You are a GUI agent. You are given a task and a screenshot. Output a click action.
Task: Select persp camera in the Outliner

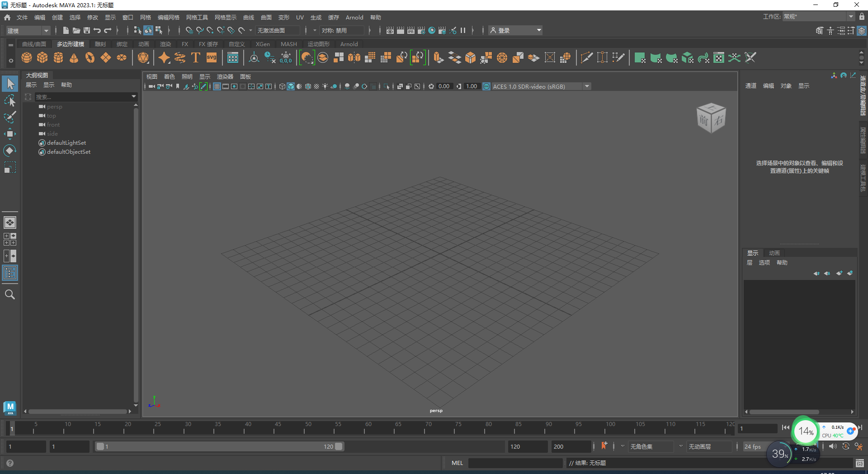pyautogui.click(x=55, y=106)
